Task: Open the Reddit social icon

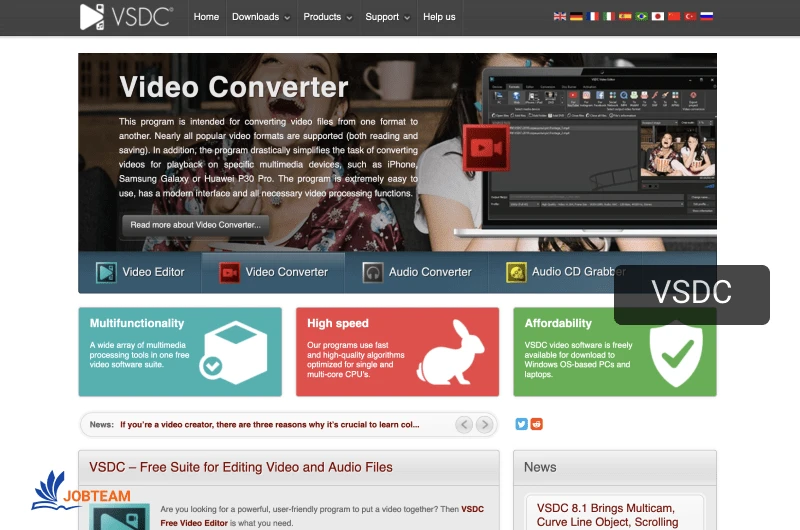Action: click(537, 424)
